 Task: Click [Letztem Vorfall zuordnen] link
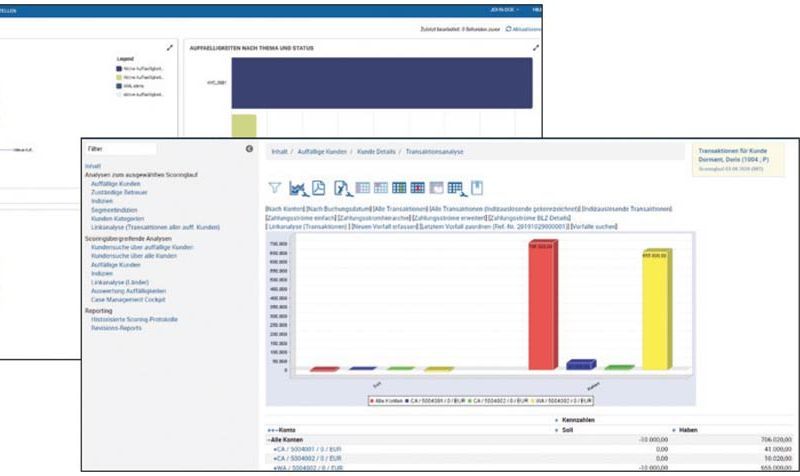[493, 227]
